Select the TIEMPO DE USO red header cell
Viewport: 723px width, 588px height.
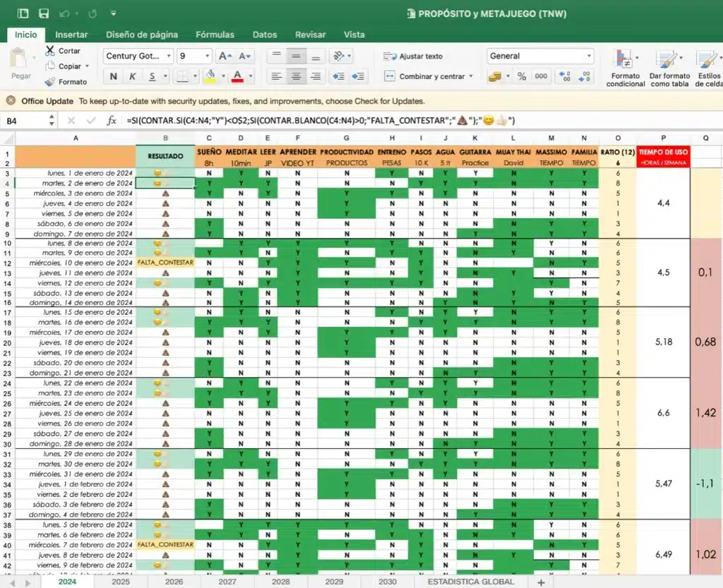(663, 157)
